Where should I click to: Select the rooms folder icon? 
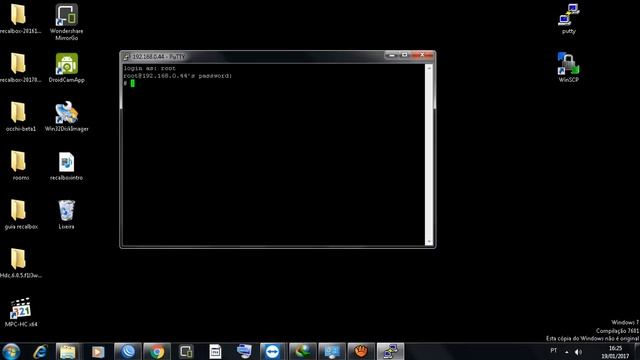pos(20,166)
